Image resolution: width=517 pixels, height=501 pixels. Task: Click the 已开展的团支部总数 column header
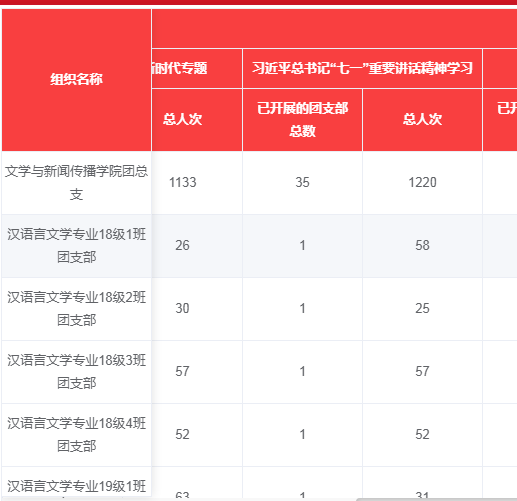(x=302, y=120)
